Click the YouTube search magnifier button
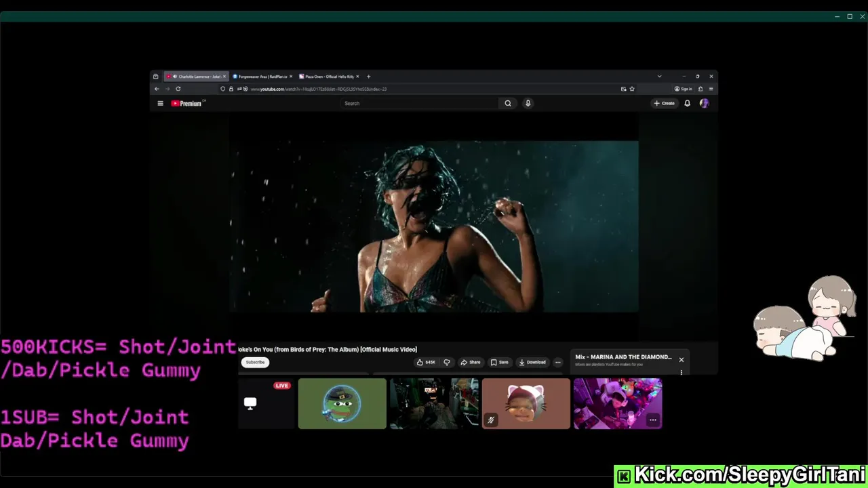 [507, 104]
